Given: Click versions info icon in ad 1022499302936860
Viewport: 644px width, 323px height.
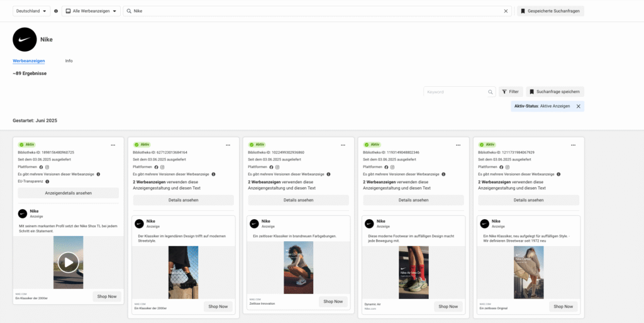Looking at the screenshot, I should click(x=328, y=174).
